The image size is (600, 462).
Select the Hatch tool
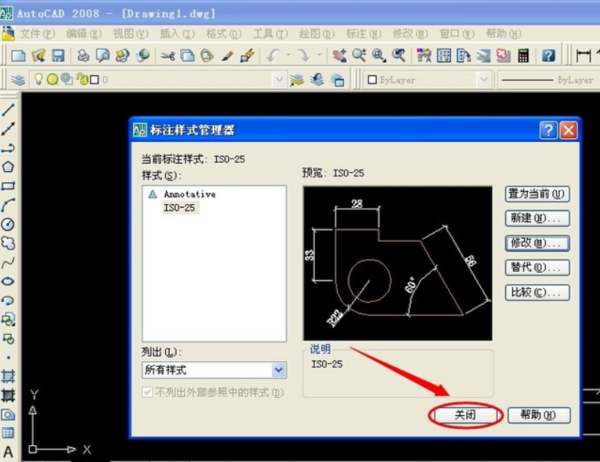tap(8, 376)
